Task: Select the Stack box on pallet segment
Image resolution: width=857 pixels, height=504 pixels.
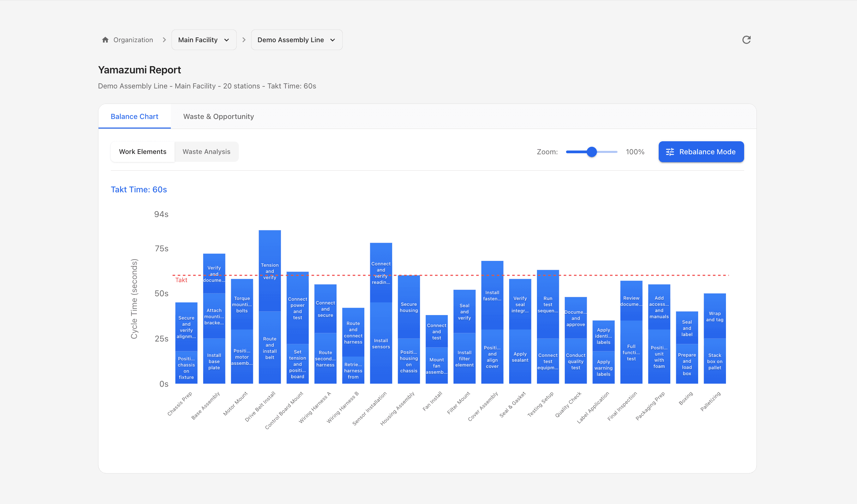Action: (714, 361)
